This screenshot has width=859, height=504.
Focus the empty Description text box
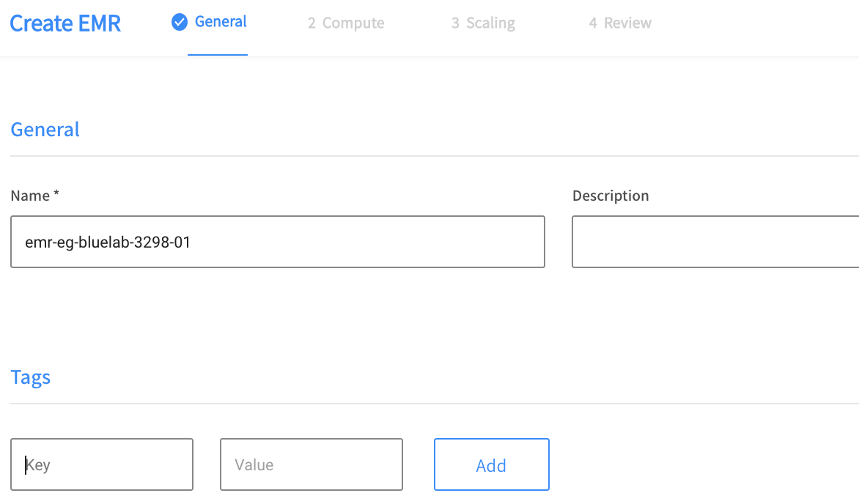point(715,242)
